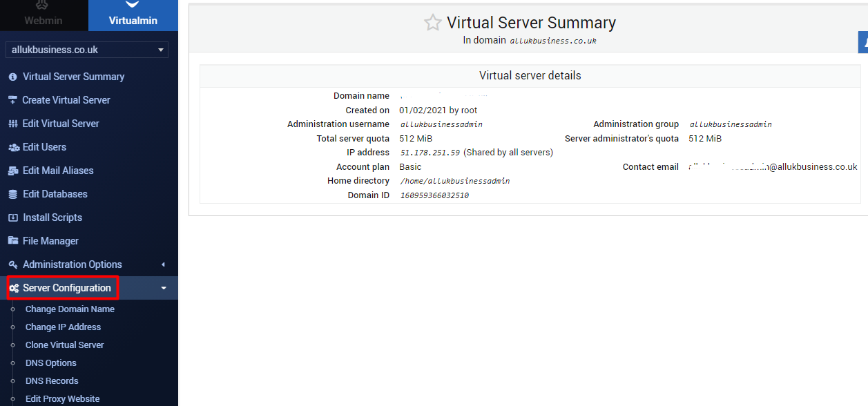Select the Total server quota 512 MiB

point(416,139)
